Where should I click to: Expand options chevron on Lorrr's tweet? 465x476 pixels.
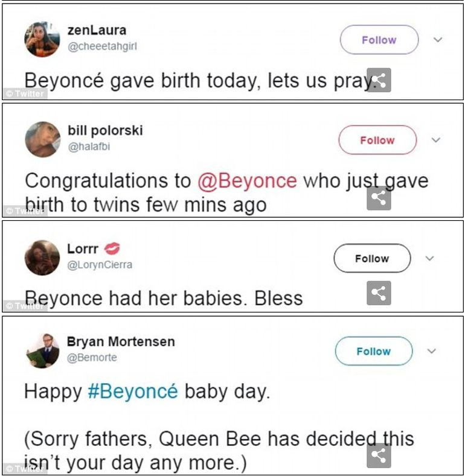(430, 258)
